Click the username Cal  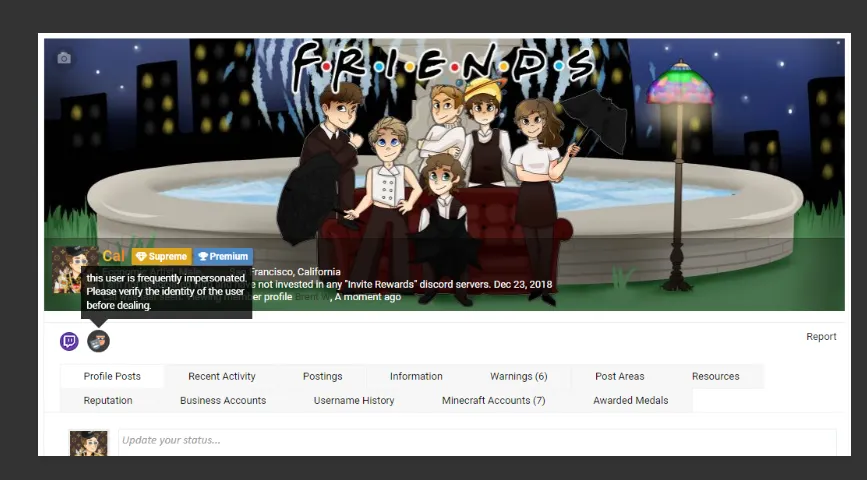113,256
